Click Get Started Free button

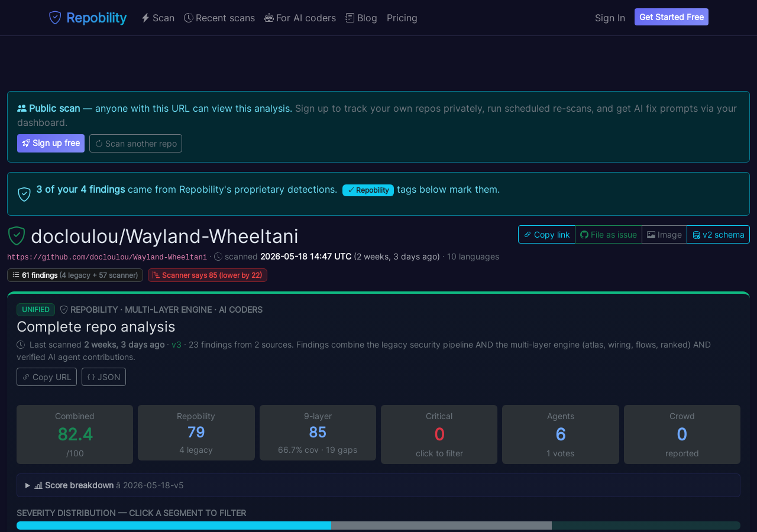tap(671, 17)
